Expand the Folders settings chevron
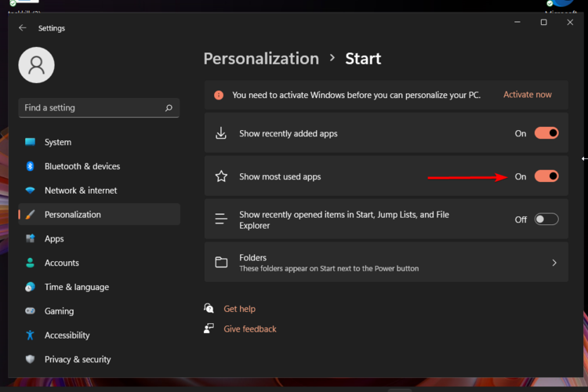 click(x=554, y=263)
